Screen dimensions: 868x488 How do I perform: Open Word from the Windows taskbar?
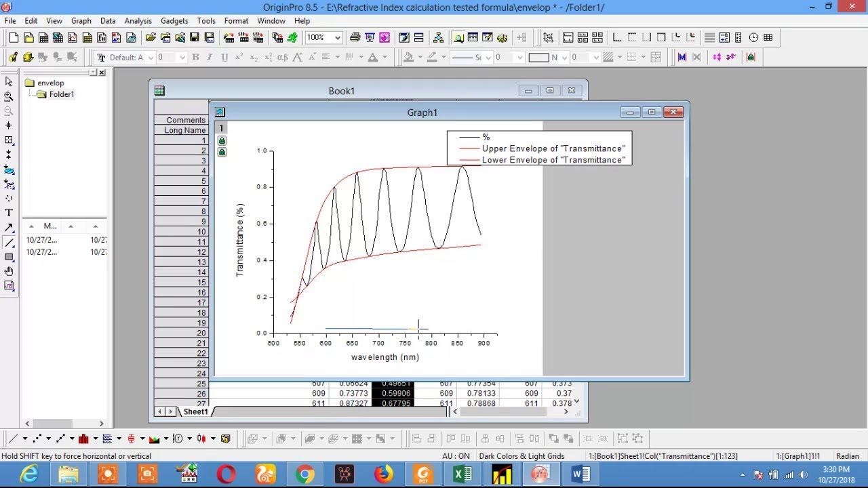(581, 474)
